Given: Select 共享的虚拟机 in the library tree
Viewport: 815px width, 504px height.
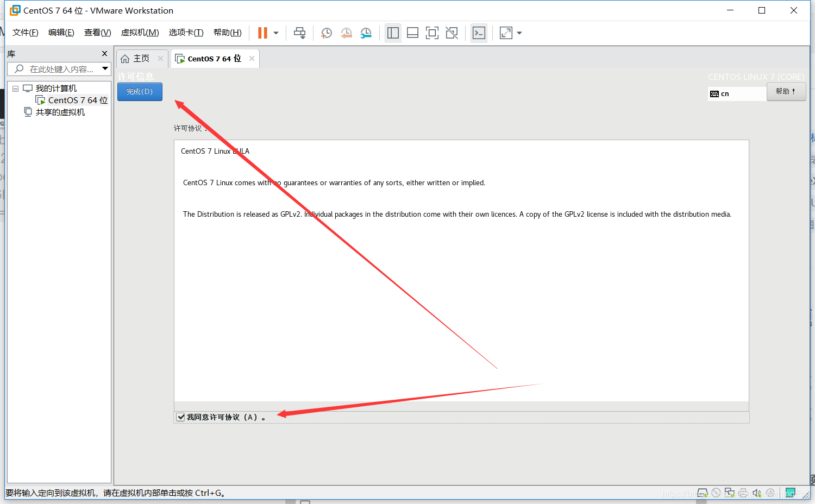Looking at the screenshot, I should (60, 112).
